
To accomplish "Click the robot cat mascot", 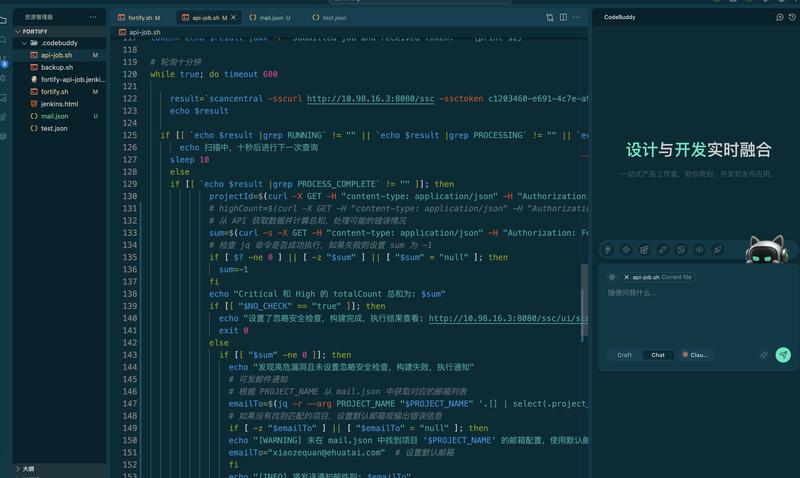I will [767, 249].
